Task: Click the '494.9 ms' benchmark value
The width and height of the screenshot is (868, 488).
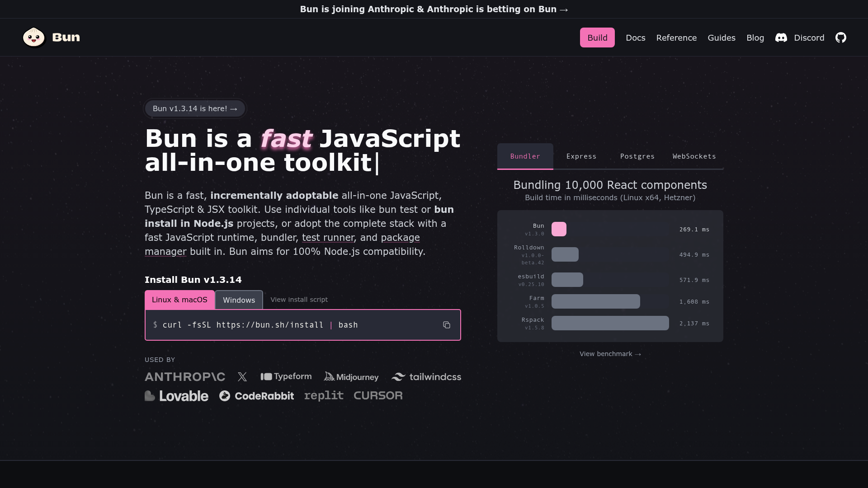Action: click(x=694, y=255)
